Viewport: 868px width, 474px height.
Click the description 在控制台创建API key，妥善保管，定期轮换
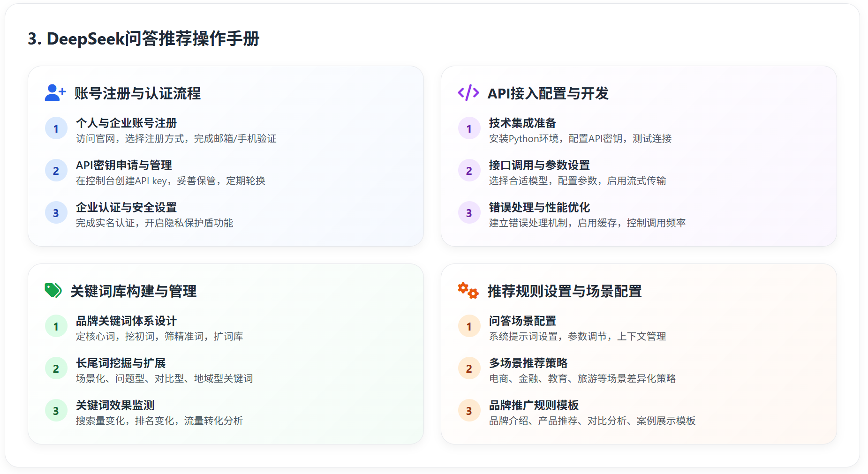click(171, 181)
